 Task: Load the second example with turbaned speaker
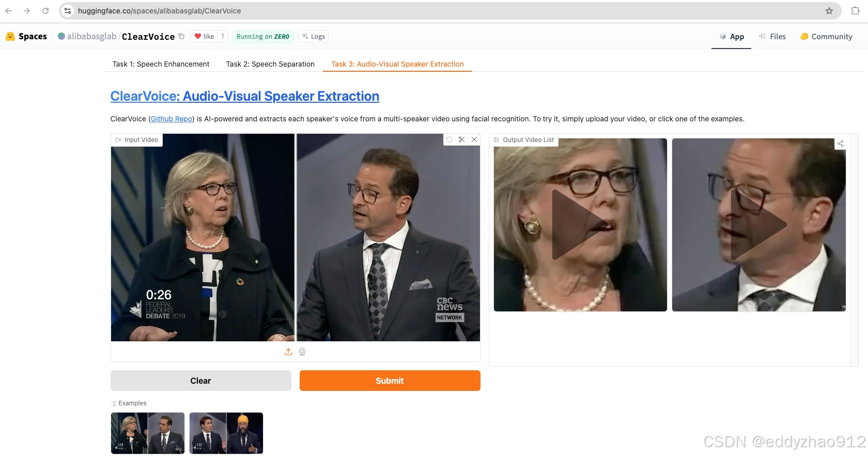click(226, 433)
